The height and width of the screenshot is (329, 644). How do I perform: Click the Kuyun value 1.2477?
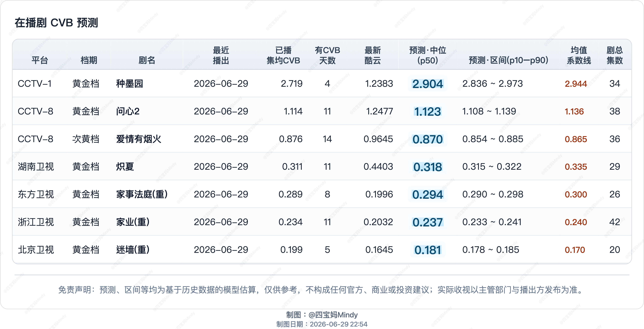tap(379, 111)
